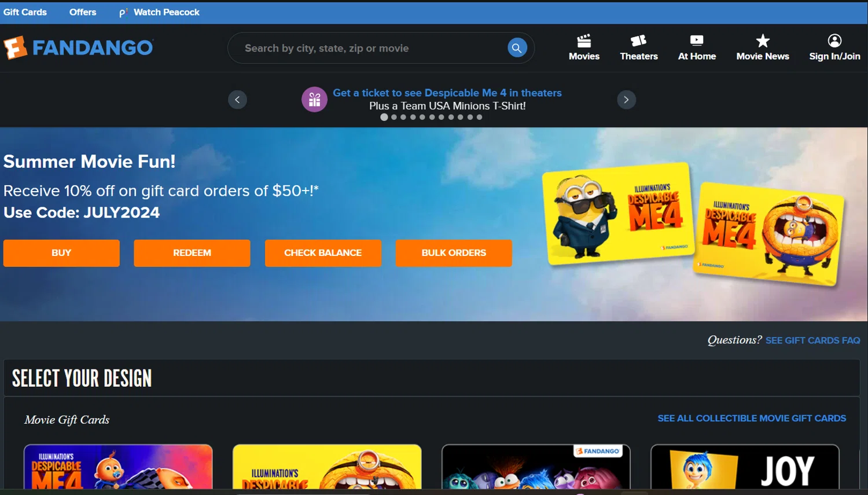Click the BUY gift card button
The height and width of the screenshot is (495, 868).
[61, 253]
